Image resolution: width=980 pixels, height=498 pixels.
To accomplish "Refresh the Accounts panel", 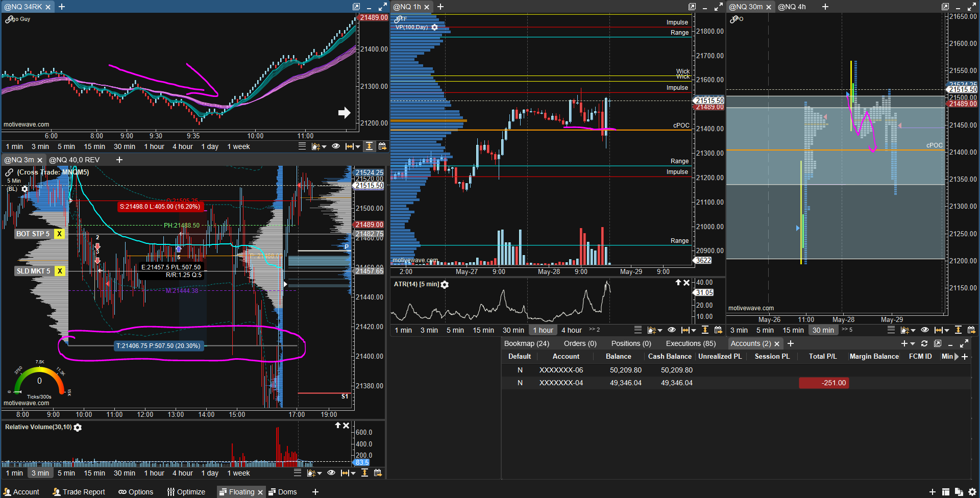I will click(924, 344).
